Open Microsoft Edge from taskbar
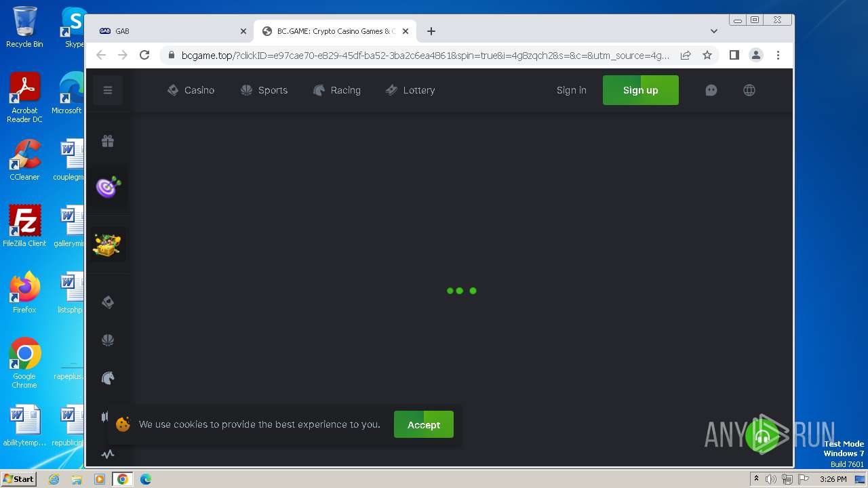Screen dimensions: 868x488 [x=146, y=479]
